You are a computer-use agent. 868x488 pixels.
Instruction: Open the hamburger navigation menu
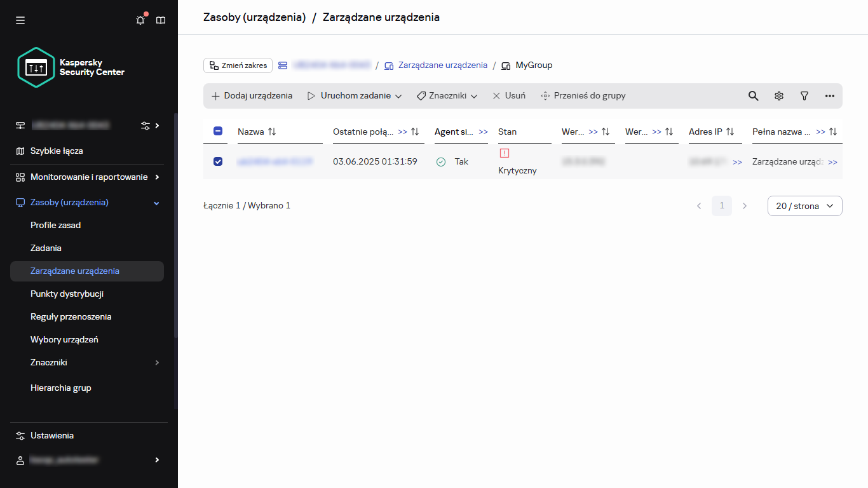coord(20,20)
